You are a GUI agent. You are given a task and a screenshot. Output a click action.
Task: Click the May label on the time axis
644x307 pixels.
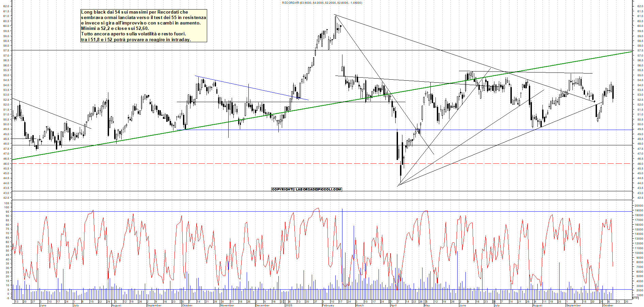pyautogui.click(x=427, y=305)
